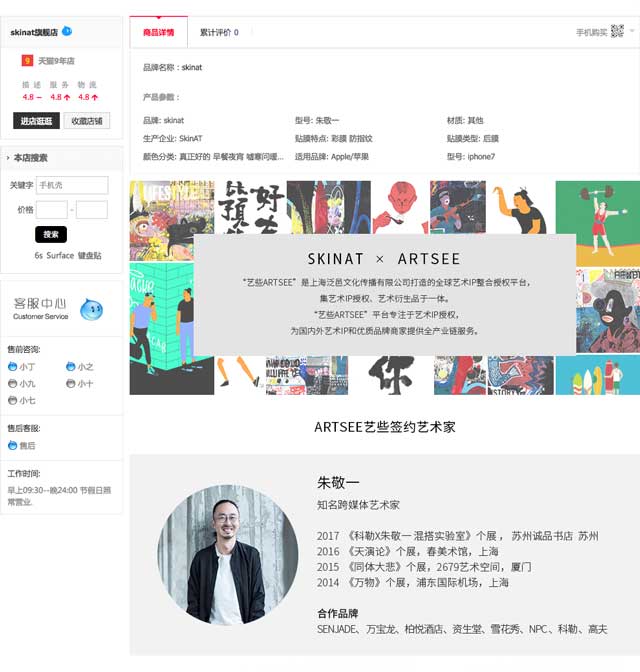Click the 2016 《天演论》 exhibition line
This screenshot has height=672, width=640.
point(408,551)
